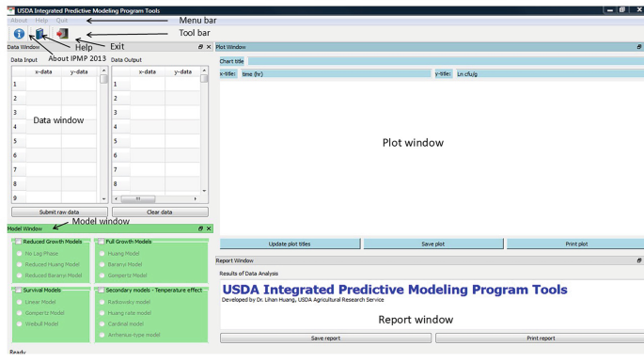This screenshot has width=644, height=362.
Task: Enable the Full Growth Models checkbox
Action: [101, 242]
